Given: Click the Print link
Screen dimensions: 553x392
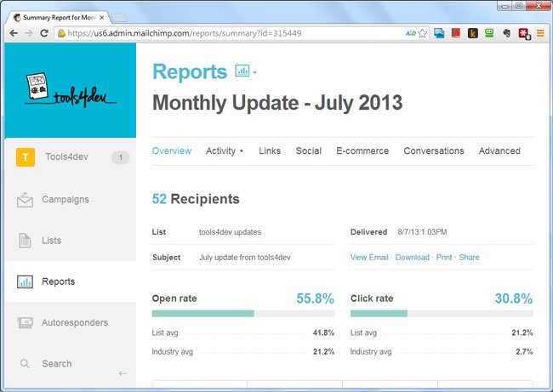Looking at the screenshot, I should 444,258.
